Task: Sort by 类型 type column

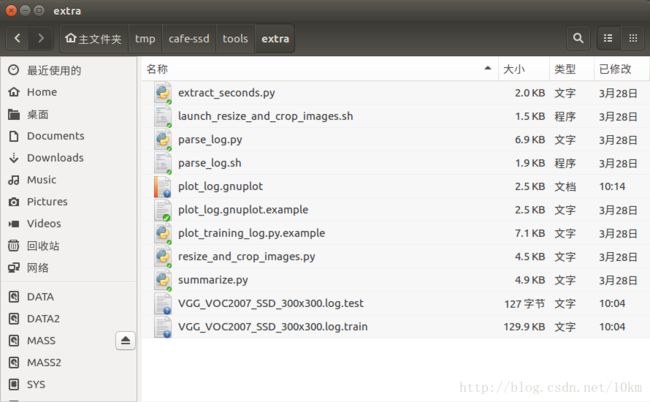Action: tap(571, 69)
